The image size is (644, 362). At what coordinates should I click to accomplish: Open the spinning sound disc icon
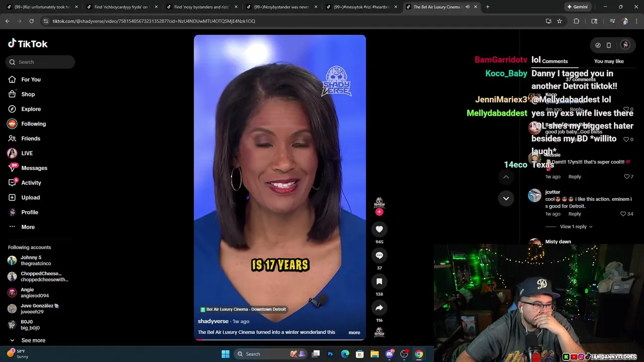point(379,332)
